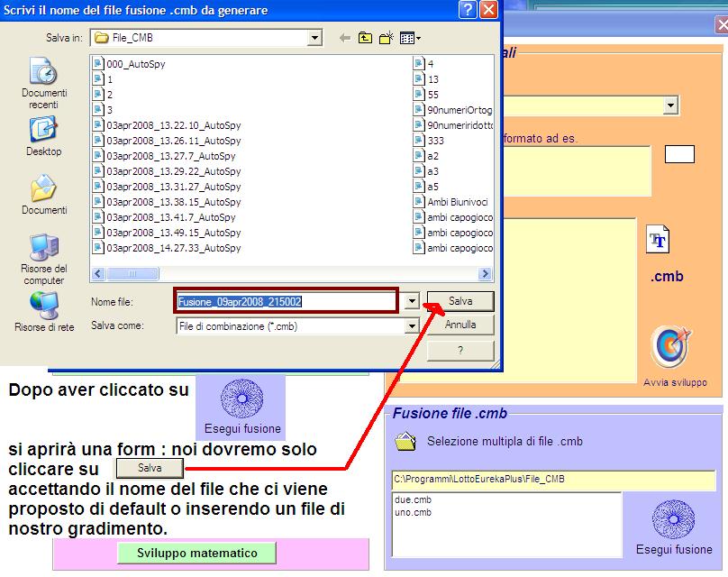Open the view menu dropdown in the toolbar
This screenshot has width=728, height=577.
pos(410,38)
